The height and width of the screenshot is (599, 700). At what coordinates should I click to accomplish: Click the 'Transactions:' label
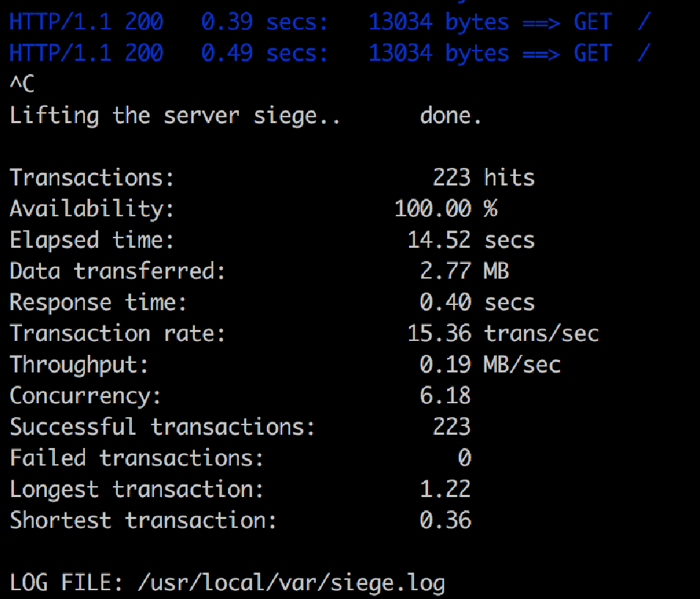(92, 177)
